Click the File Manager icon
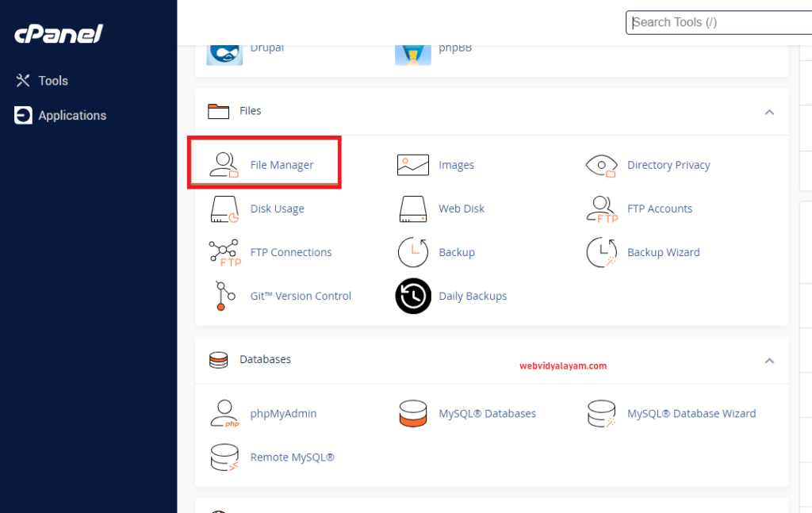This screenshot has width=812, height=513. click(223, 165)
